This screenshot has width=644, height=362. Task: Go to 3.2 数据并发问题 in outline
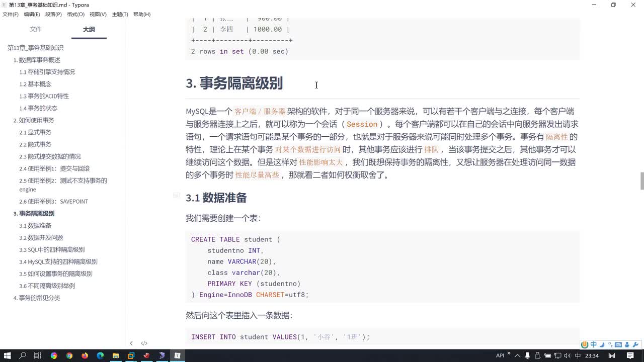(x=41, y=237)
